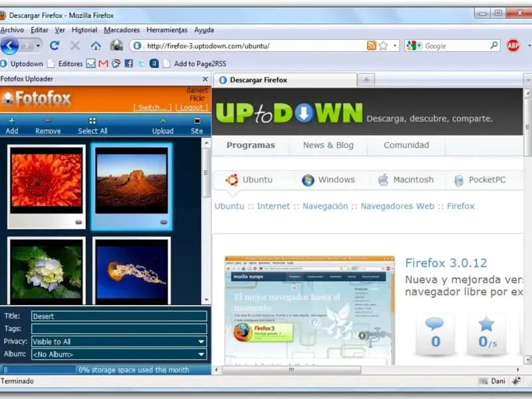The height and width of the screenshot is (399, 532).
Task: Open the Herramientas menu
Action: click(167, 30)
